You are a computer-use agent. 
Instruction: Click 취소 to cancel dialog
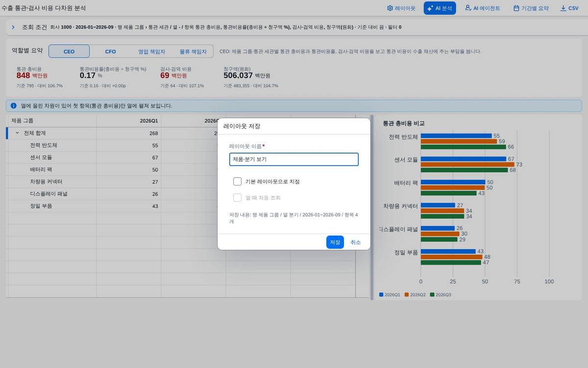[356, 242]
